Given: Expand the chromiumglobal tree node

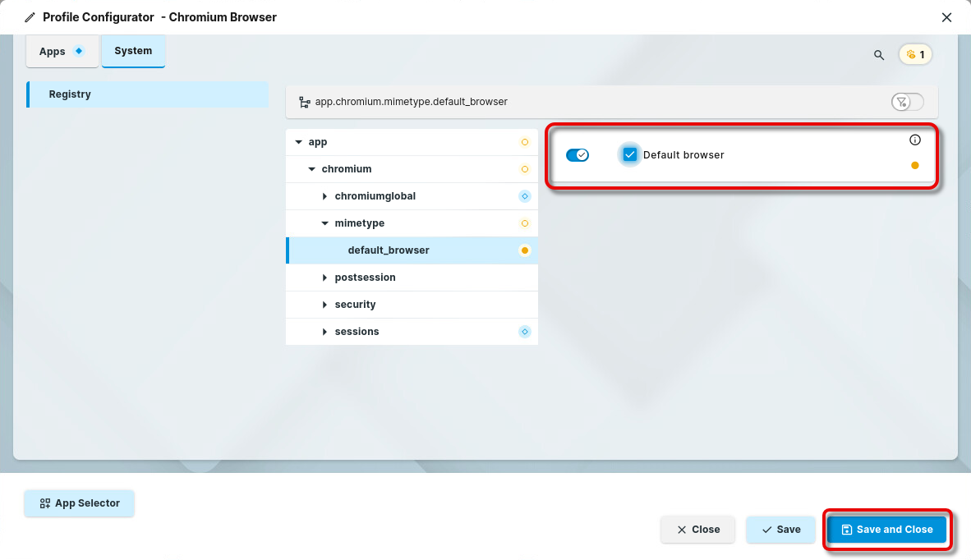Looking at the screenshot, I should tap(325, 196).
